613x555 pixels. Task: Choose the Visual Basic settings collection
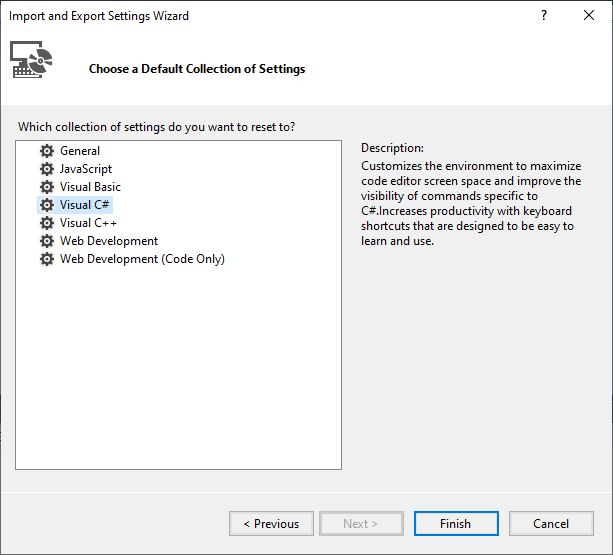click(90, 187)
